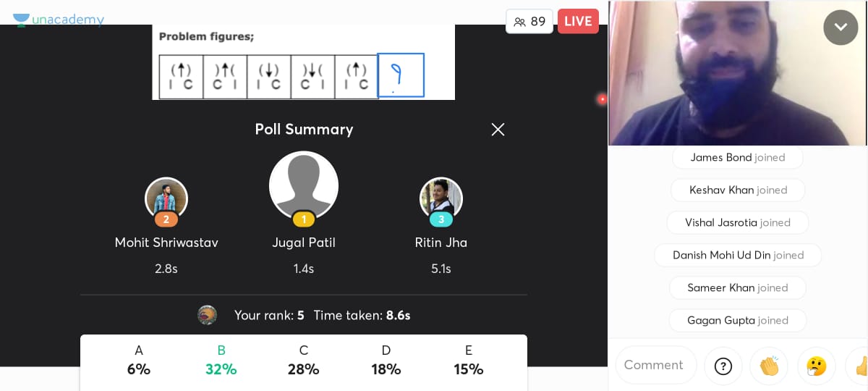This screenshot has height=391, width=868.
Task: Send the thinking face emoji reaction
Action: point(817,366)
